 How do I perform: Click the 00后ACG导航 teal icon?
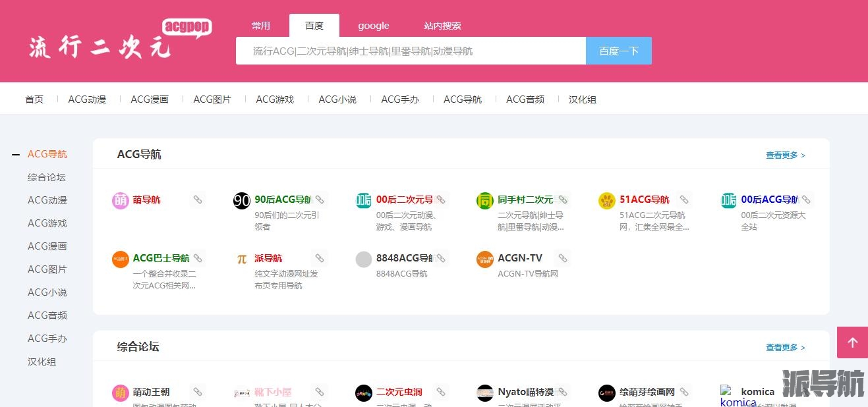click(x=728, y=200)
